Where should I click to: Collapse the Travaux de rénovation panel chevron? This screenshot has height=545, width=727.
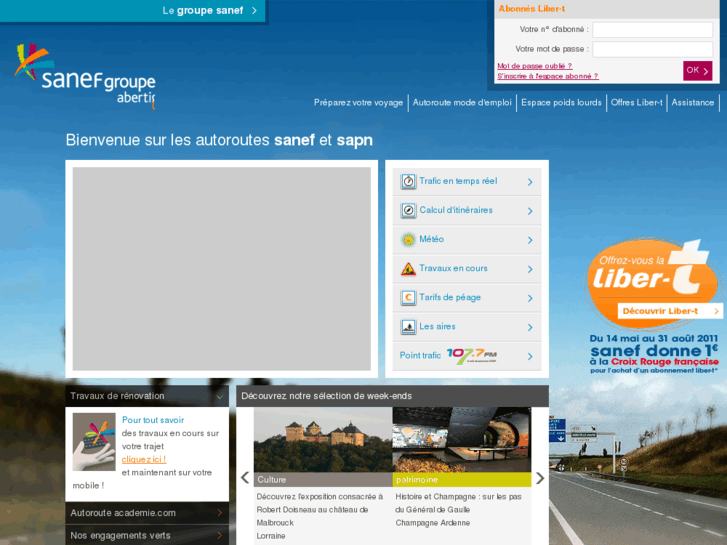[x=220, y=397]
